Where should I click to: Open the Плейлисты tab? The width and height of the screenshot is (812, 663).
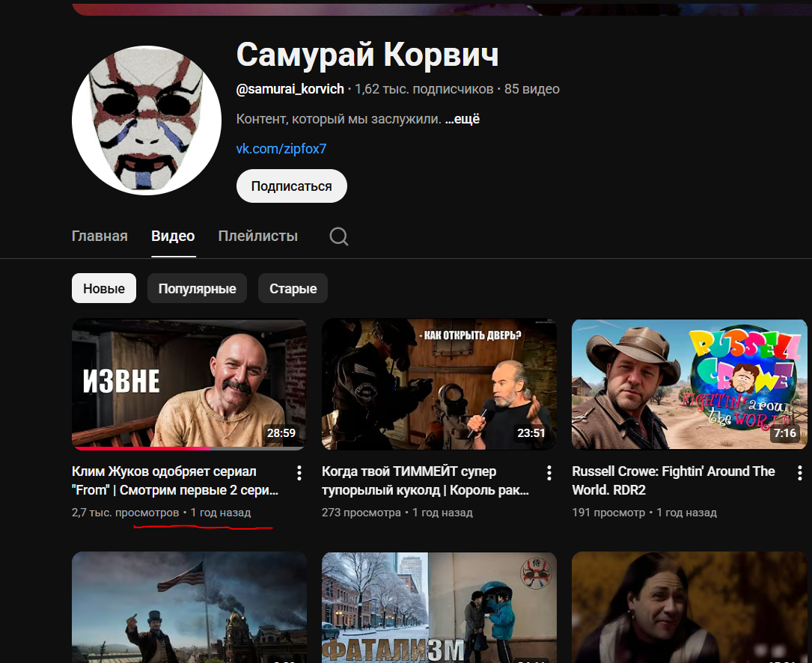258,236
